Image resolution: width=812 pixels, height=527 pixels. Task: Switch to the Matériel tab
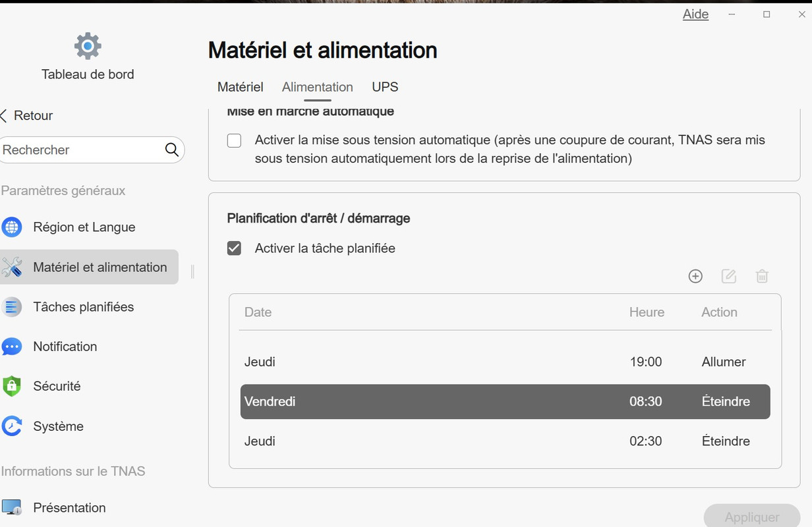pos(241,87)
